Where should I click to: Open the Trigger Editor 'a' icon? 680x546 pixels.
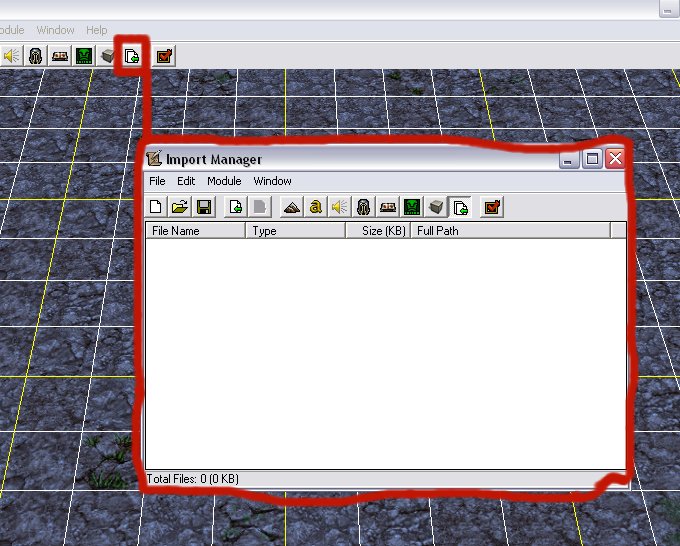[x=316, y=207]
